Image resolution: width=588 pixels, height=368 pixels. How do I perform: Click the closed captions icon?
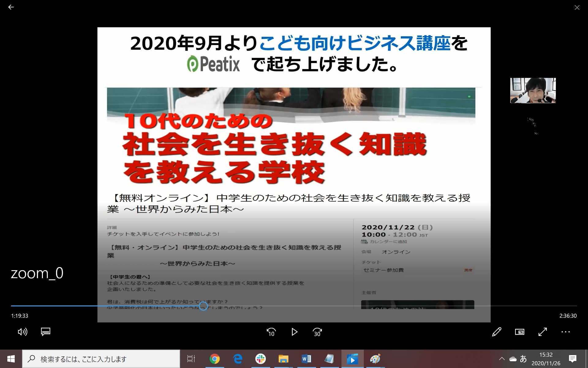click(45, 332)
